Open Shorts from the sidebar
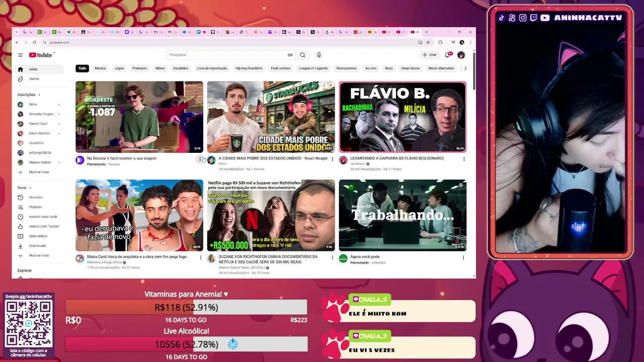 [40, 79]
